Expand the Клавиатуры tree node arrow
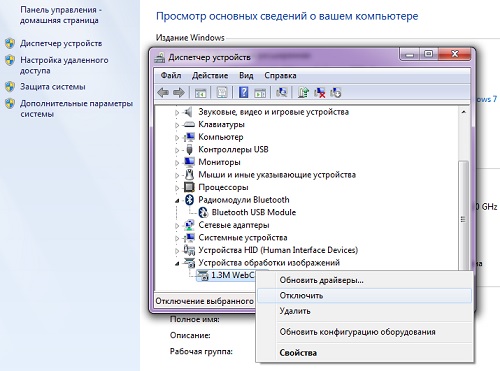500x371 pixels. (x=177, y=125)
